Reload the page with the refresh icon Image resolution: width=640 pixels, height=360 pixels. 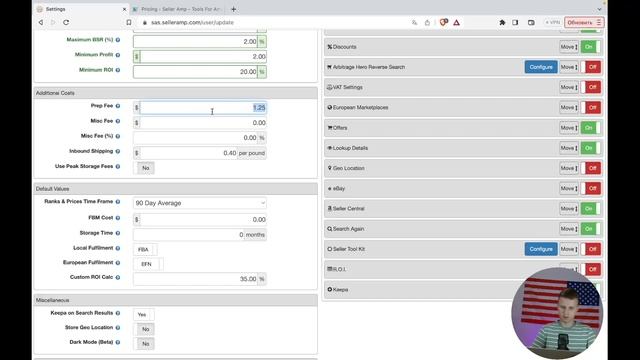pyautogui.click(x=66, y=22)
